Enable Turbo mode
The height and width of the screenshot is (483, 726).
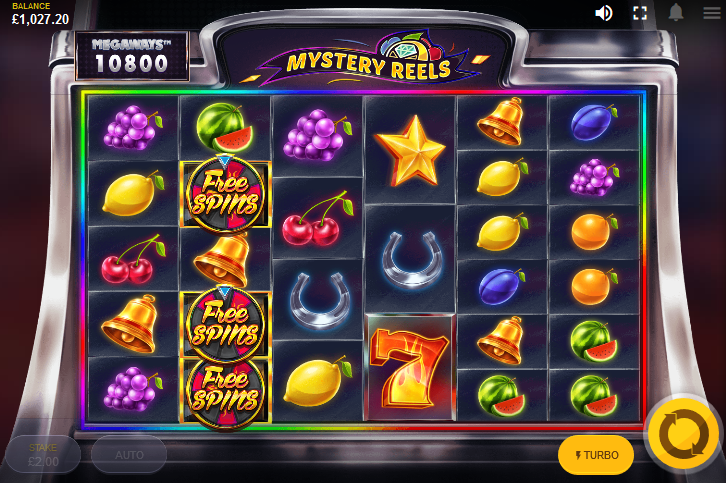596,455
